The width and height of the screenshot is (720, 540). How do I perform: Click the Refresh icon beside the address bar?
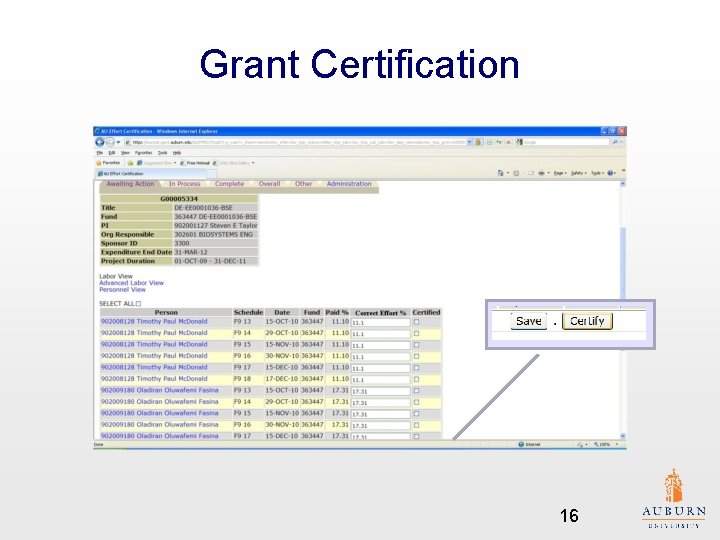tap(499, 142)
